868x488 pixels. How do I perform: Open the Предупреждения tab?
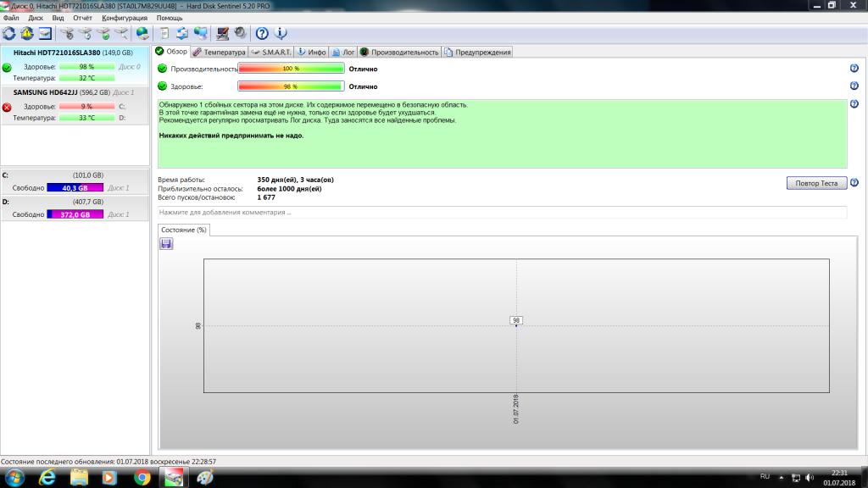click(x=478, y=52)
